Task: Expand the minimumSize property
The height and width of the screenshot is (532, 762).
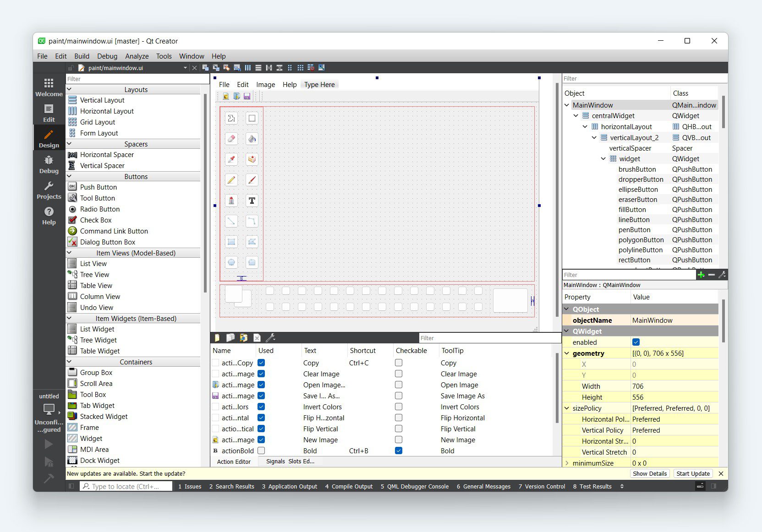Action: [x=567, y=463]
